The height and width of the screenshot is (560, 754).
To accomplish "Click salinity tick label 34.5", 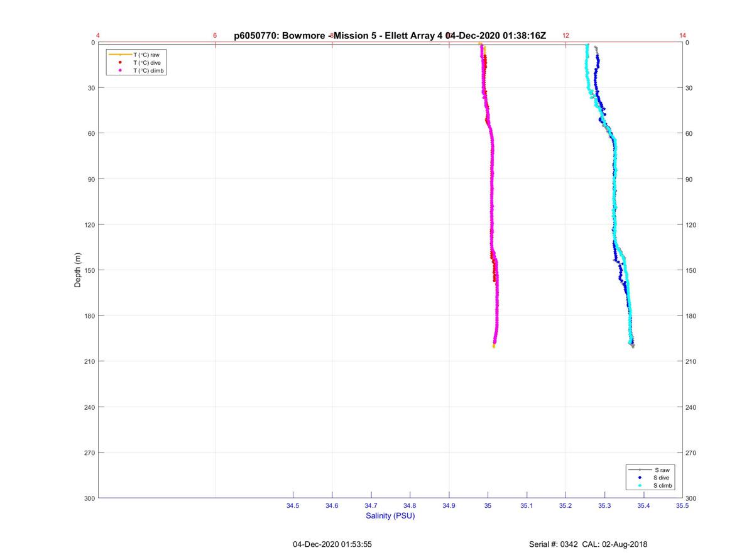I will coord(293,505).
